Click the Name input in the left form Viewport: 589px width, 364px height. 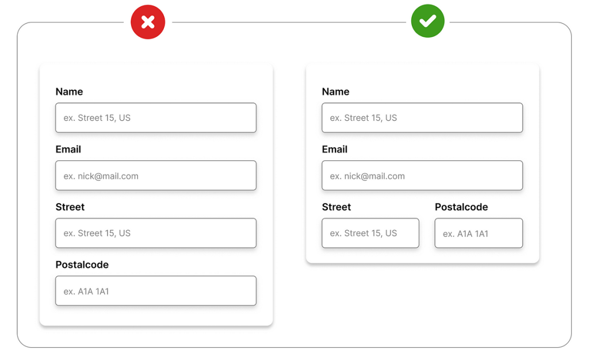click(155, 118)
